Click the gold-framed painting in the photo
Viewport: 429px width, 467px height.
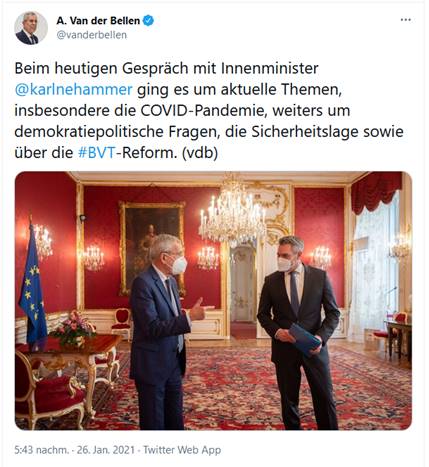pyautogui.click(x=152, y=248)
